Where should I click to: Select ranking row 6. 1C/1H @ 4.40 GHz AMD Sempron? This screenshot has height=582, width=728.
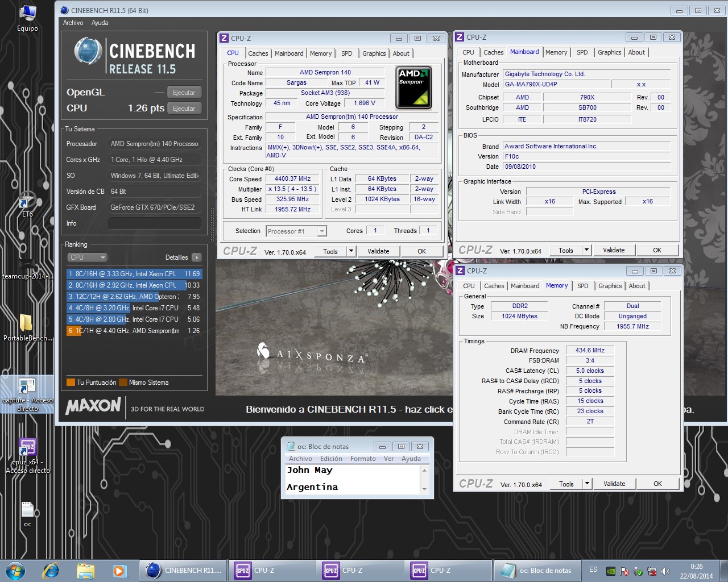coord(134,331)
